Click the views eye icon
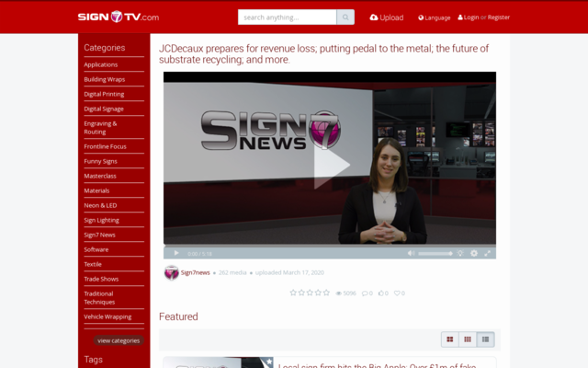Viewport: 588px width, 368px height. click(x=339, y=293)
